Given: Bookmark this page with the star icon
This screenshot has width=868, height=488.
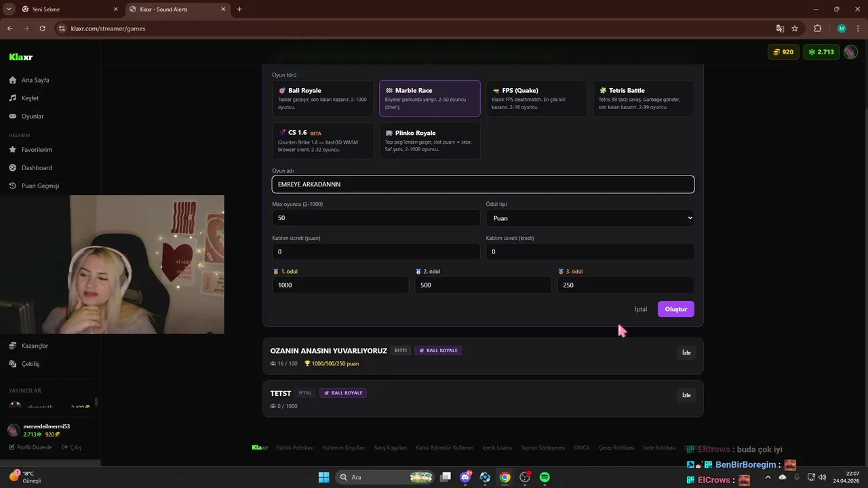Looking at the screenshot, I should (795, 28).
